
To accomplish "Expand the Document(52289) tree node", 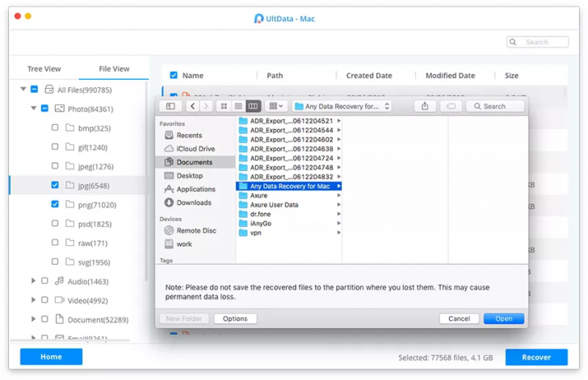I will click(x=33, y=319).
